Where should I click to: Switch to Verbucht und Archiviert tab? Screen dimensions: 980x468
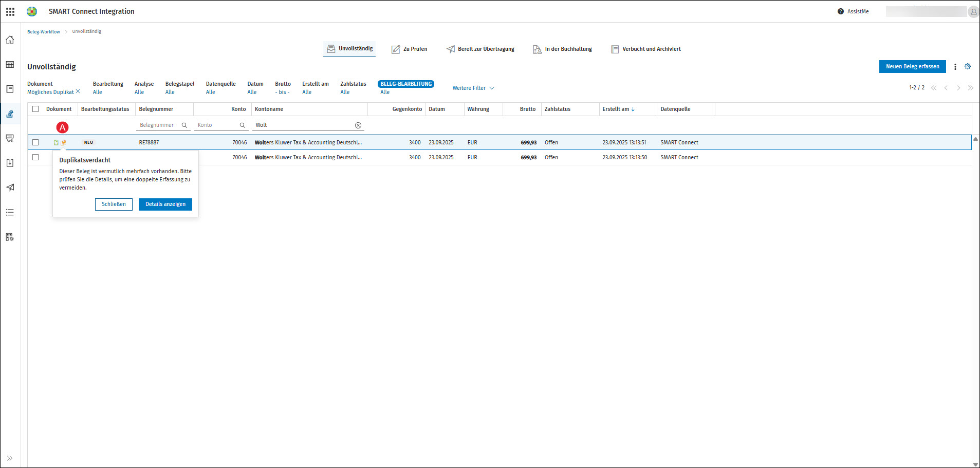(x=646, y=49)
